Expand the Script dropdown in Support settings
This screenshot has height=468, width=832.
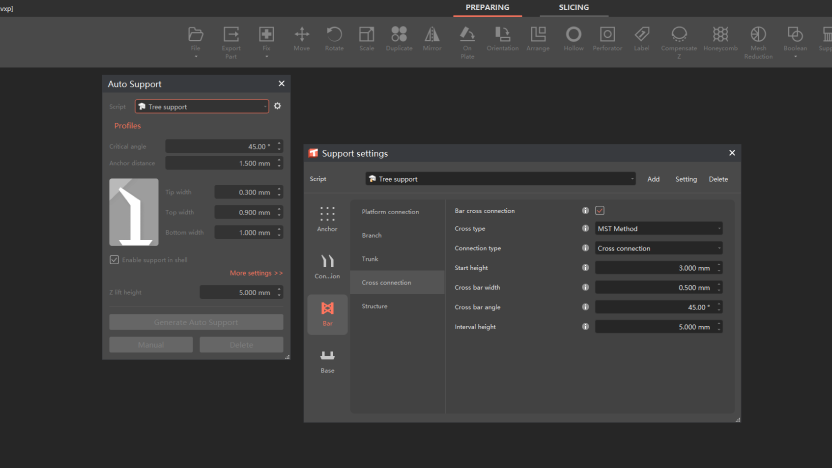pos(500,179)
